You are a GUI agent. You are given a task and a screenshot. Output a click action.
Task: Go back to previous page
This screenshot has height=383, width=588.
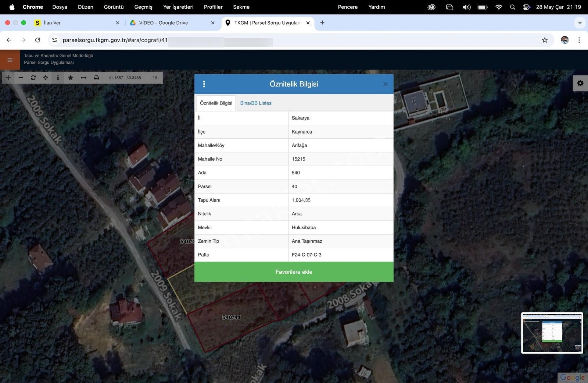click(9, 40)
